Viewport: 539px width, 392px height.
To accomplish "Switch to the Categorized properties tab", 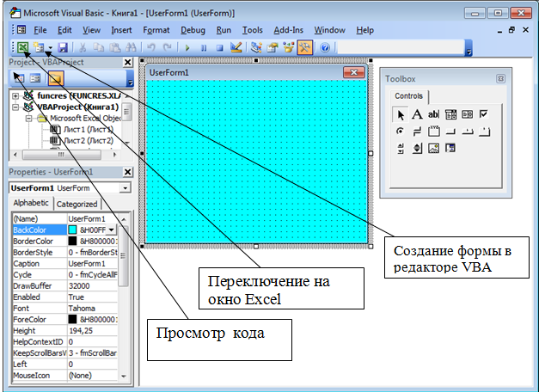I will click(77, 204).
